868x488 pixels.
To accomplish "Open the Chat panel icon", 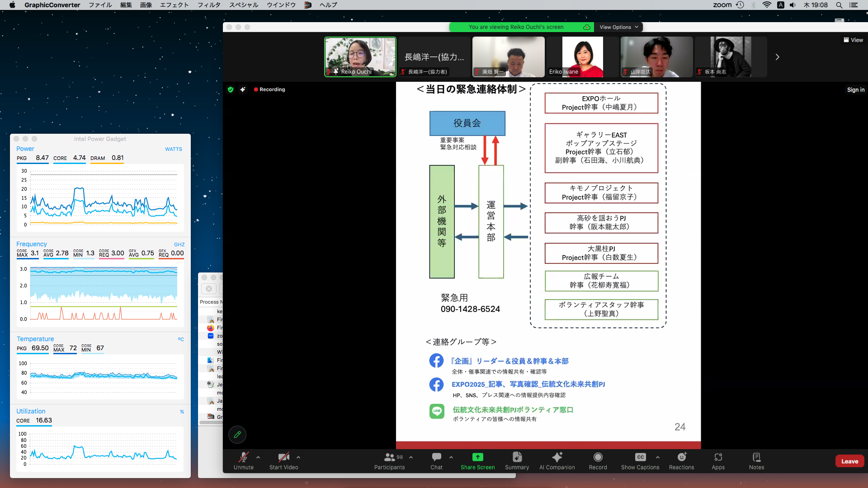I will point(436,457).
